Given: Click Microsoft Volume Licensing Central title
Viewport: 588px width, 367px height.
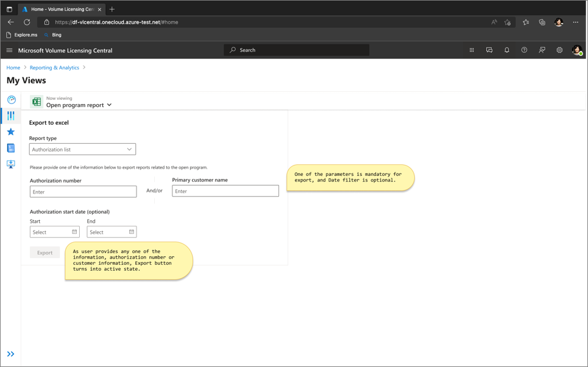Looking at the screenshot, I should 65,50.
